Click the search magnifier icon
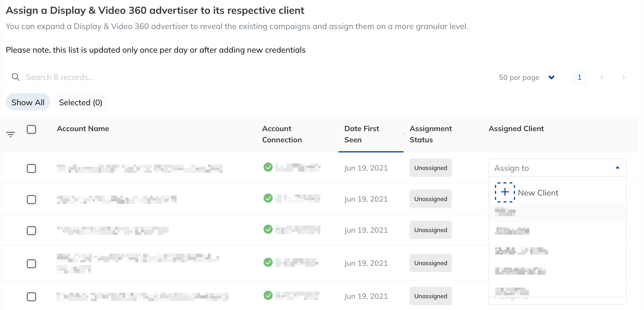 pos(16,77)
